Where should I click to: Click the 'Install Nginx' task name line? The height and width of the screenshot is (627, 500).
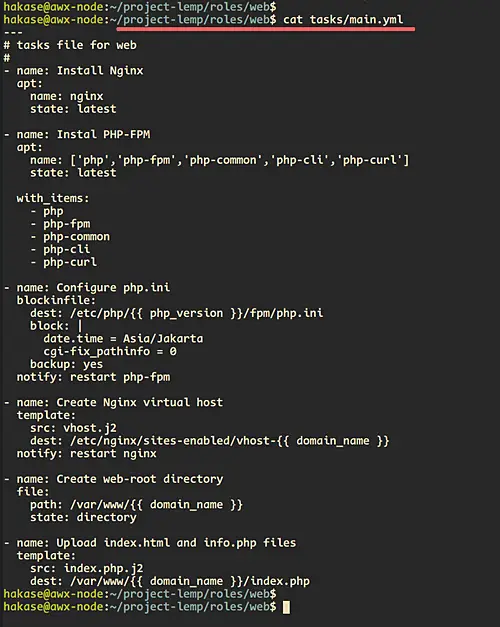74,71
